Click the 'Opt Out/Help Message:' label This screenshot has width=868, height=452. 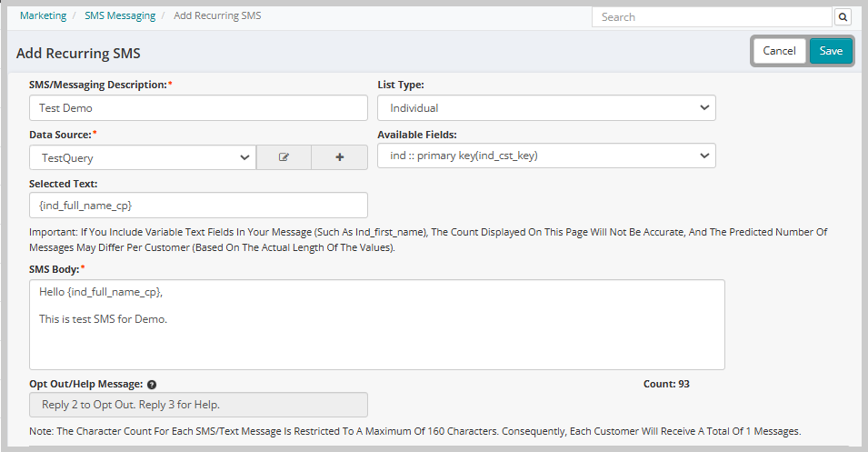[x=85, y=384]
